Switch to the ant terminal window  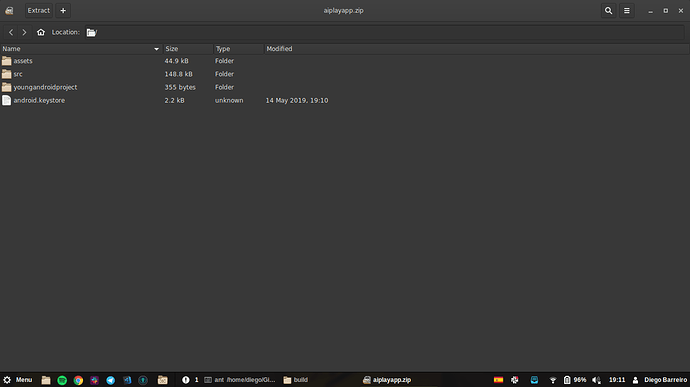pyautogui.click(x=240, y=380)
